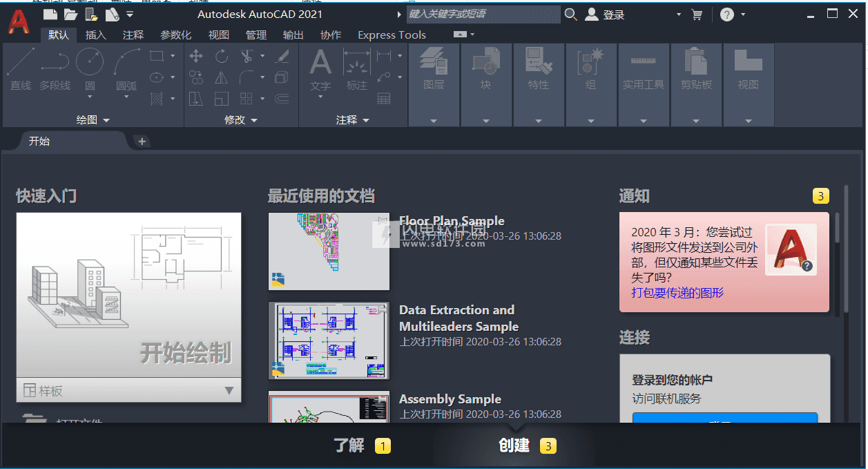Image resolution: width=868 pixels, height=469 pixels.
Task: Click the Start Drawing (开始绘制) tile
Action: 128,296
